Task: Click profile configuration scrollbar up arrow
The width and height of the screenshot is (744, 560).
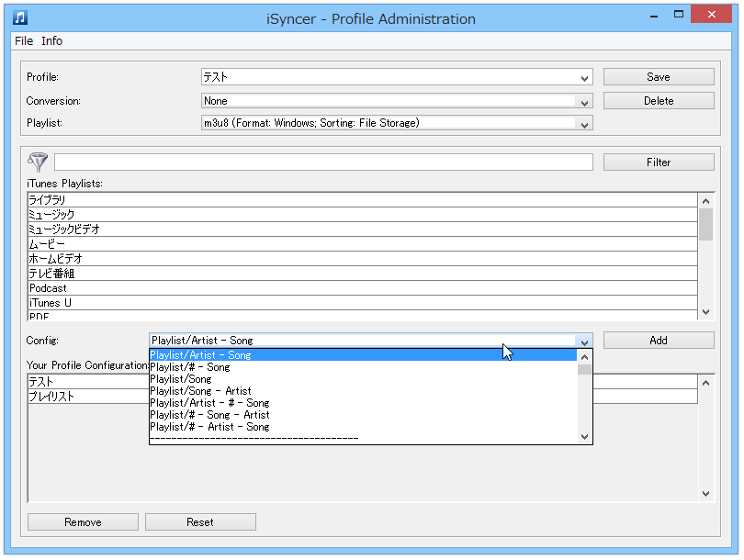Action: point(706,383)
